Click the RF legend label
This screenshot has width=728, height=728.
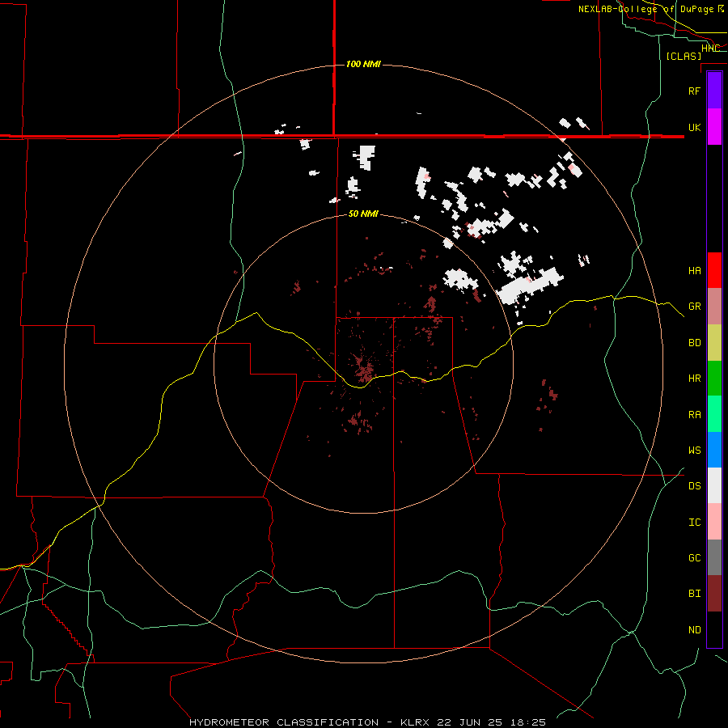(x=694, y=91)
